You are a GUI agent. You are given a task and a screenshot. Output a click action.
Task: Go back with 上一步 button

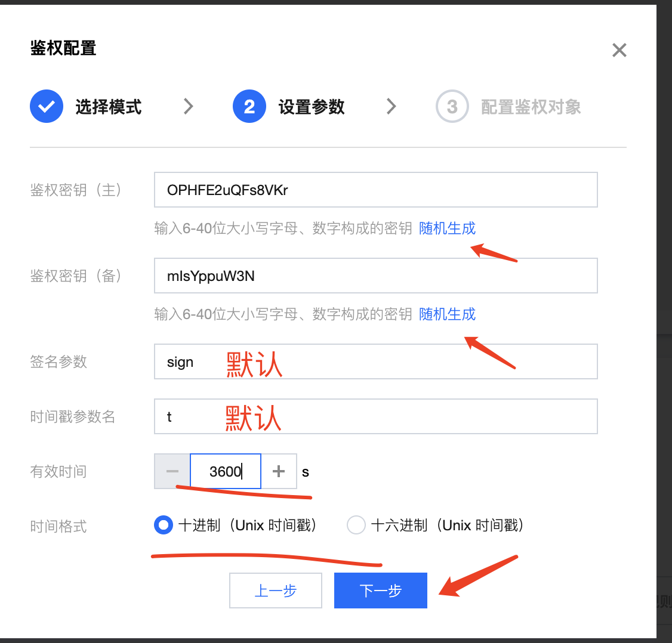[276, 591]
